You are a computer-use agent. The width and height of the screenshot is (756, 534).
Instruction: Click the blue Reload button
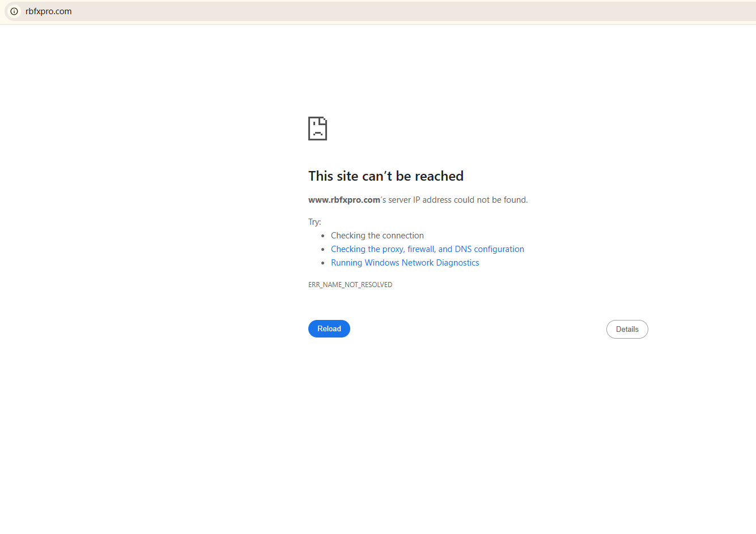329,328
